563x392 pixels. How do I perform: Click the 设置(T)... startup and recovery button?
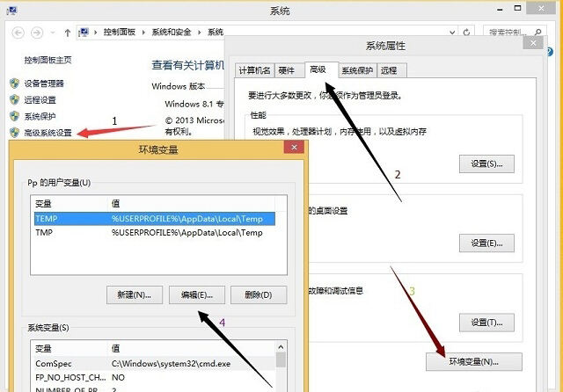click(x=486, y=323)
